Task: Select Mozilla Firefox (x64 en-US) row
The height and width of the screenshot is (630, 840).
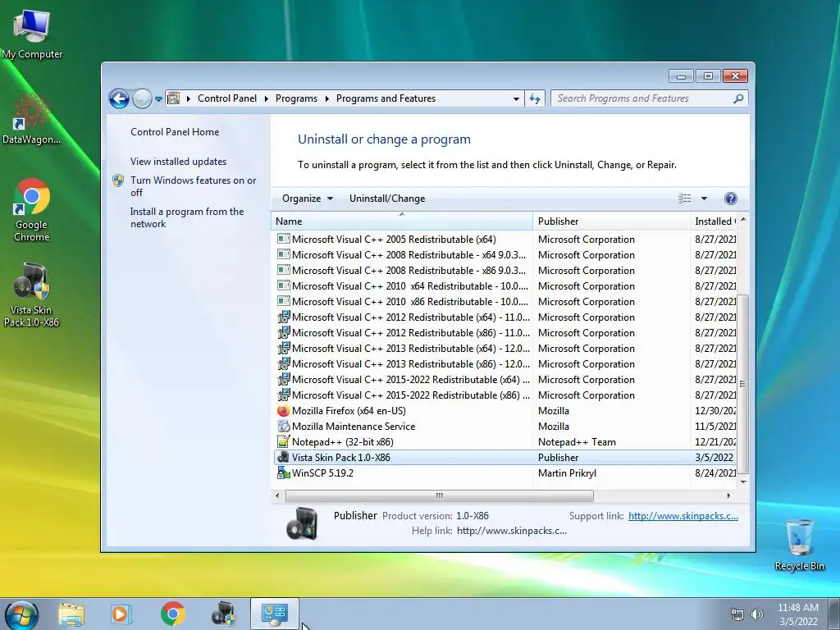Action: point(504,411)
